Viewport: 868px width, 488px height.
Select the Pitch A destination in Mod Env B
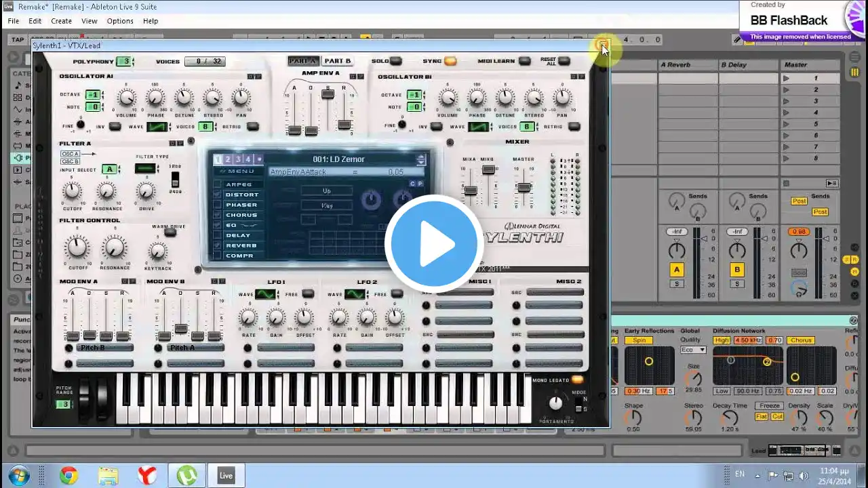[x=196, y=348]
